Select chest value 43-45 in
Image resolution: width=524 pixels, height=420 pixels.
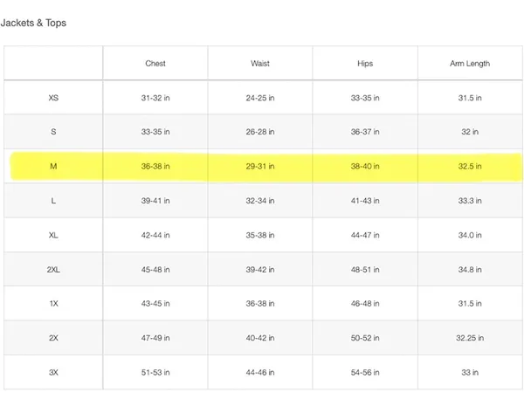[155, 304]
